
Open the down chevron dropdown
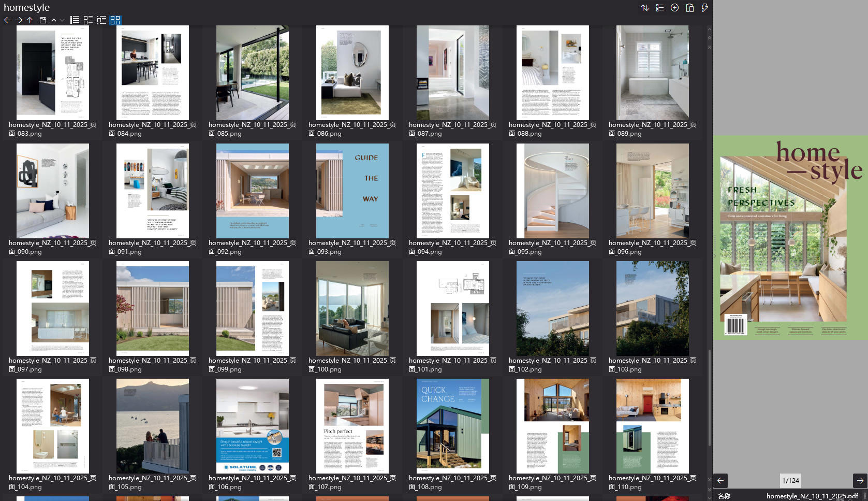pyautogui.click(x=62, y=20)
